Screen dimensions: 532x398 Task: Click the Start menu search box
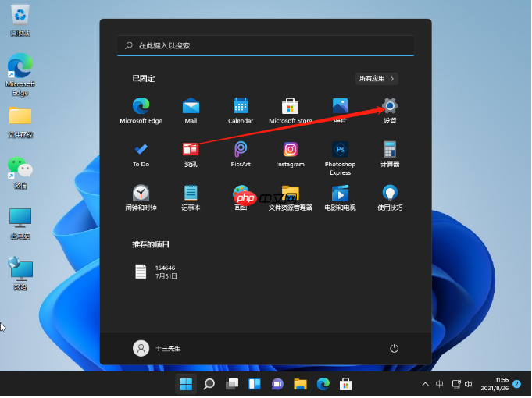266,45
